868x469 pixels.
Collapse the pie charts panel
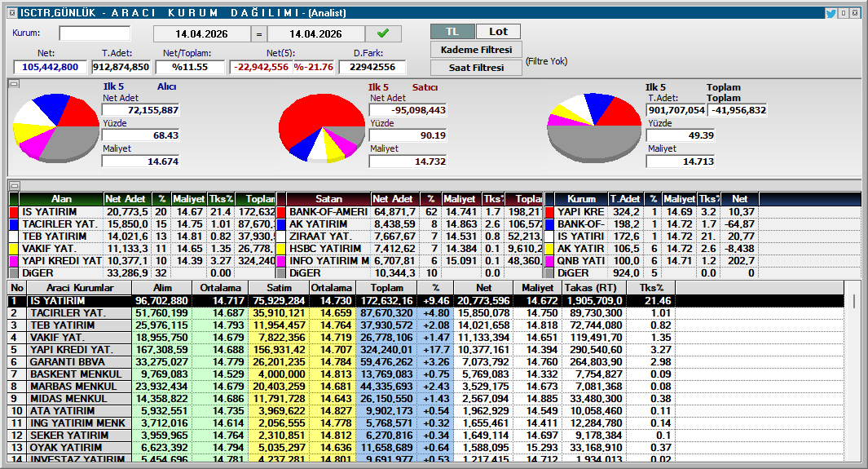13,84
